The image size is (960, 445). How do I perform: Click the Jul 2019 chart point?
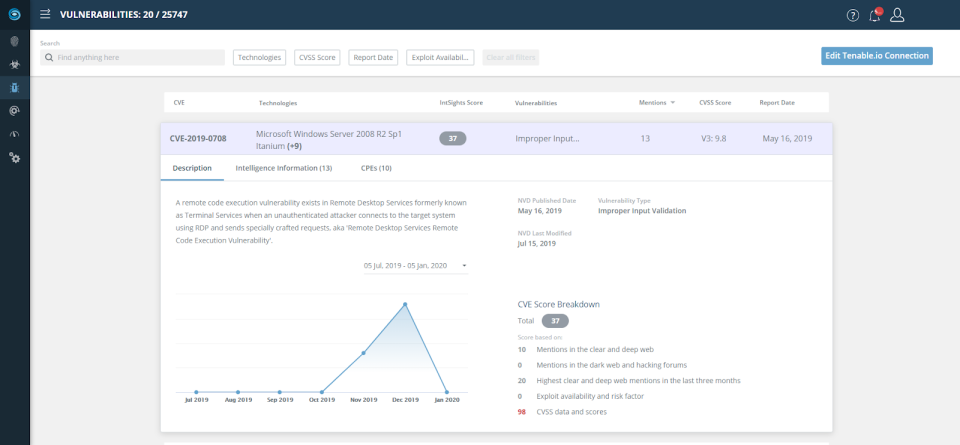196,392
